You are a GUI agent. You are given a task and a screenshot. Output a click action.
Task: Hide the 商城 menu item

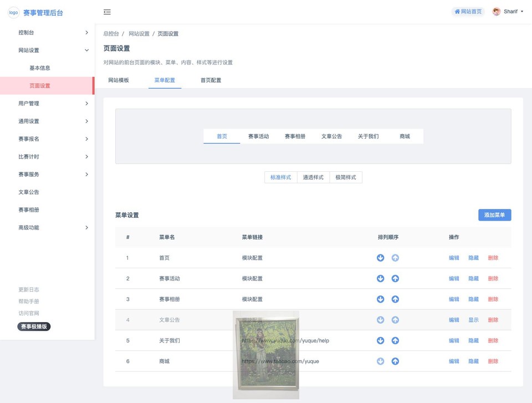(x=473, y=361)
